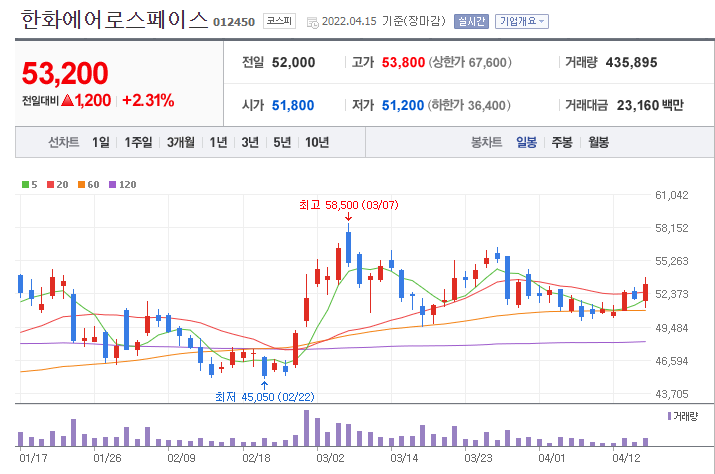Select the 10년 line chart tab
715x474 pixels.
click(x=317, y=142)
